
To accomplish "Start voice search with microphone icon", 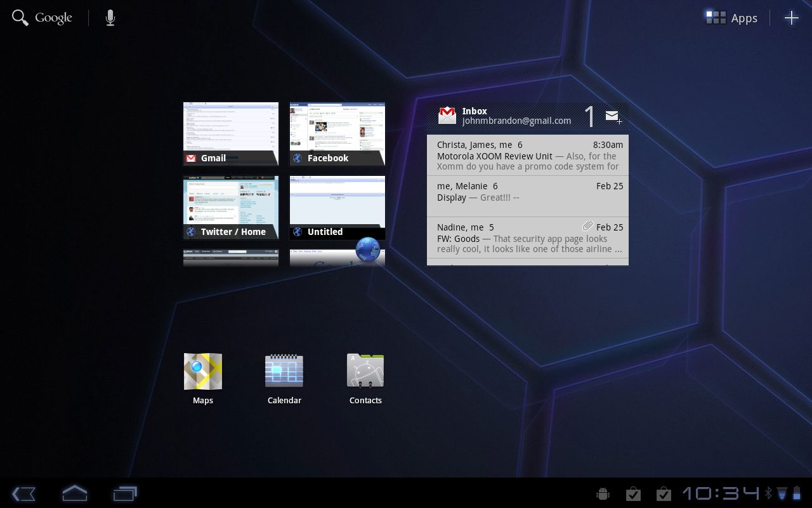I will coord(110,18).
